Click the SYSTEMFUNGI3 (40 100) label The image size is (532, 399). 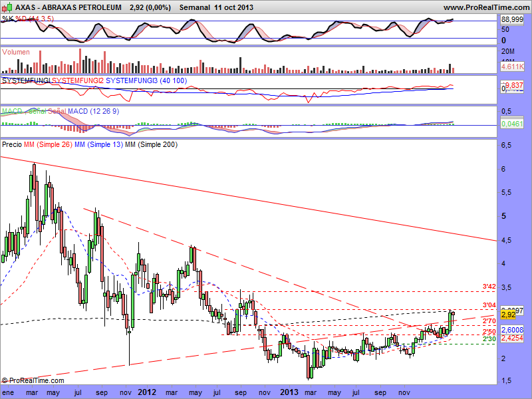pos(146,80)
